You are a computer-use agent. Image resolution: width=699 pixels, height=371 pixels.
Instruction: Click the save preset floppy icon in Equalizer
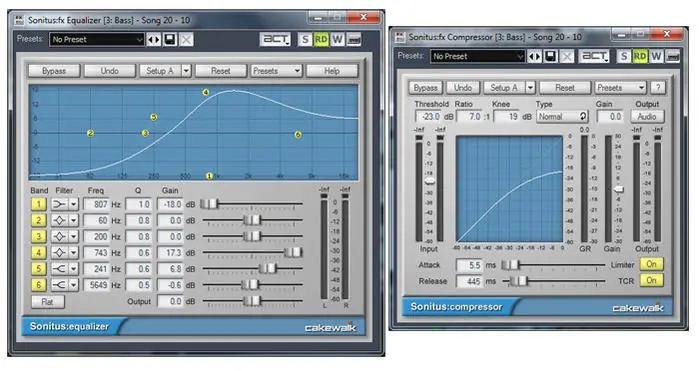pos(170,40)
